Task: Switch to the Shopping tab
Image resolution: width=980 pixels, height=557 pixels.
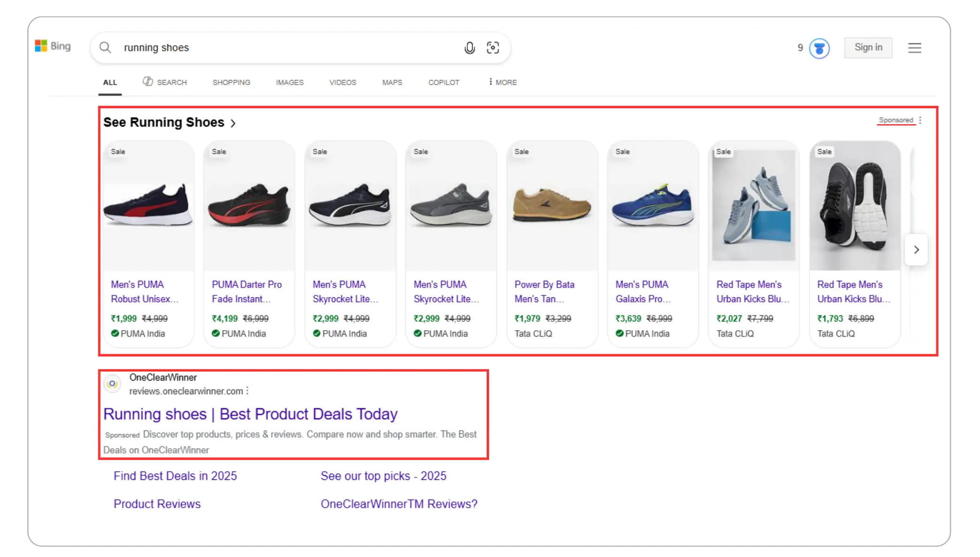Action: tap(231, 82)
